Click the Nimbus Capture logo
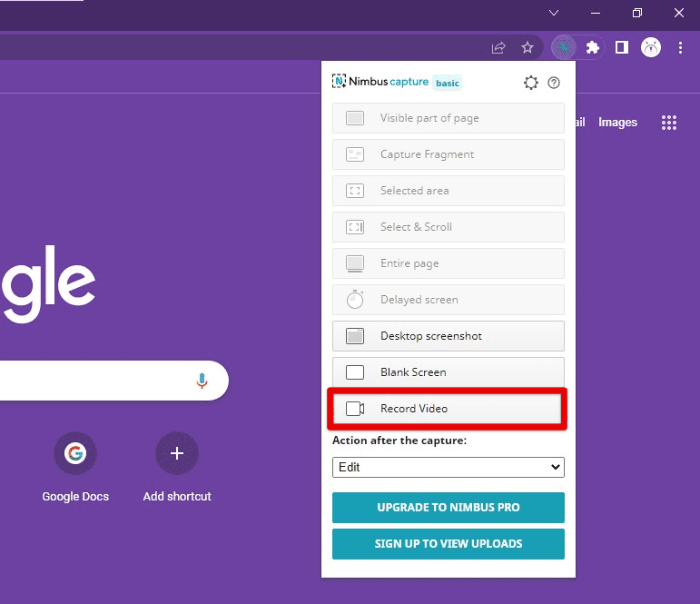700x604 pixels. [x=380, y=82]
